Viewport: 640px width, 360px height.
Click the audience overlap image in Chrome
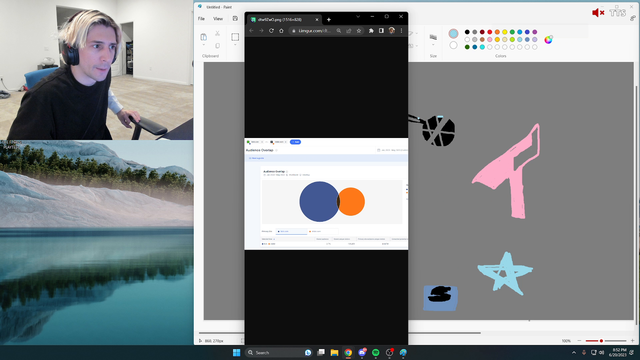click(326, 194)
